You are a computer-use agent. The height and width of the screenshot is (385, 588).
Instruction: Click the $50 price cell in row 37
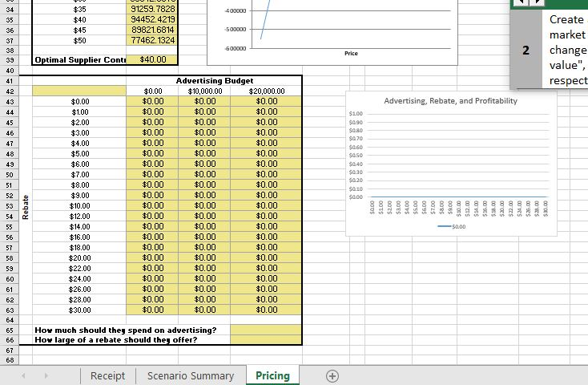click(x=79, y=41)
